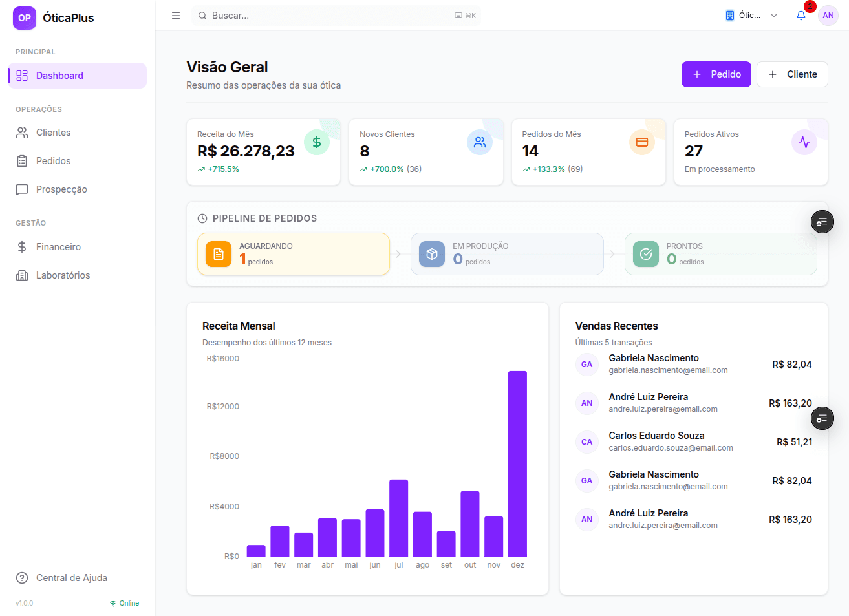849x616 pixels.
Task: Expand the Ótic... store selector dropdown
Action: 751,16
